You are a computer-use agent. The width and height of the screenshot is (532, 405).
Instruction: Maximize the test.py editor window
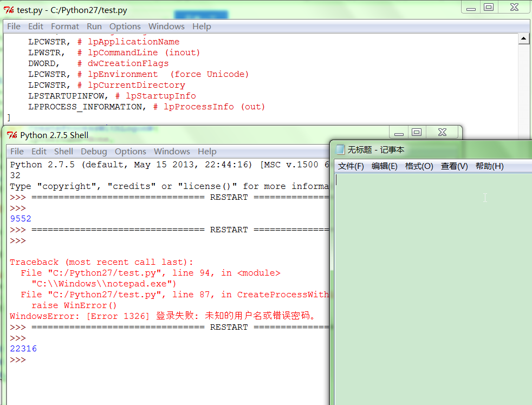click(x=489, y=8)
